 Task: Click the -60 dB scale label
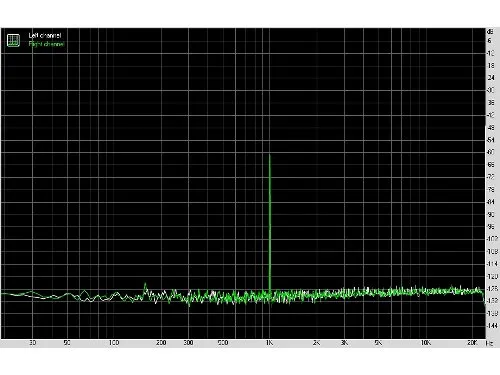tap(491, 152)
